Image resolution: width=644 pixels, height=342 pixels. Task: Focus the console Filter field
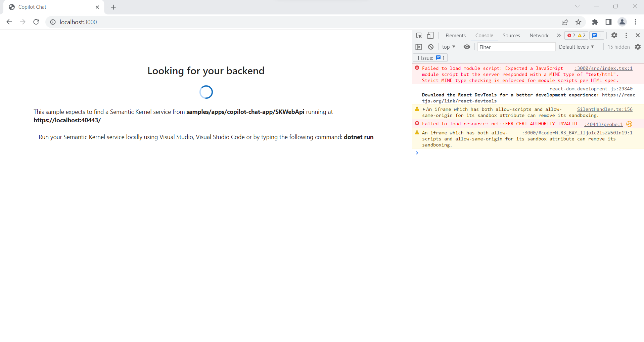[516, 47]
